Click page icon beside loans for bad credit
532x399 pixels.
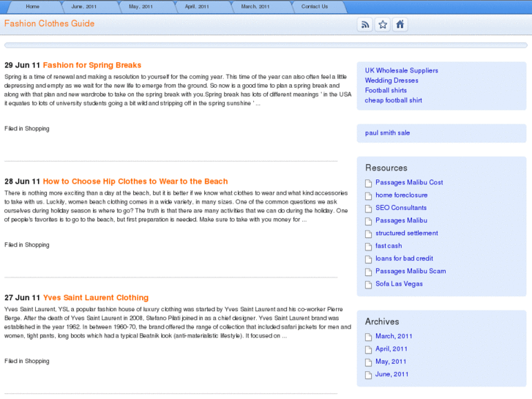pos(369,259)
